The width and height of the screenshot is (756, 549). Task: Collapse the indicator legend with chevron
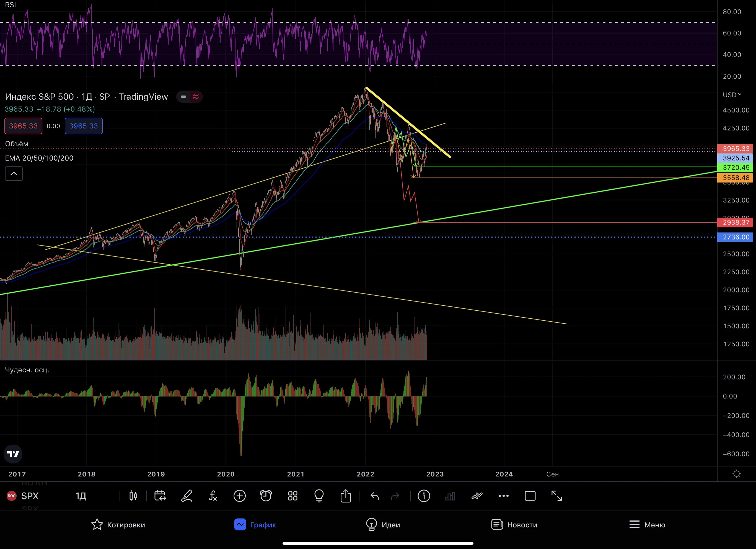click(x=14, y=173)
